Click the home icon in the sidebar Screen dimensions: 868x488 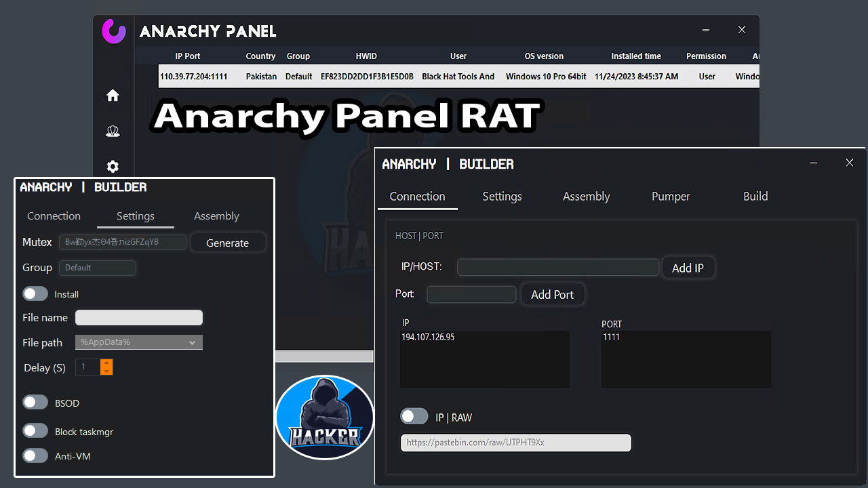click(x=113, y=96)
